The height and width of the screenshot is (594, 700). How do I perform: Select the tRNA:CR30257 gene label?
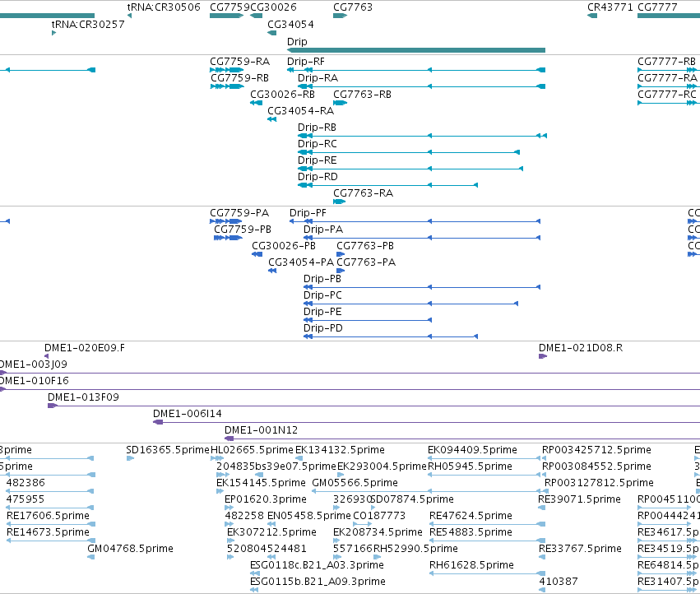(x=88, y=25)
